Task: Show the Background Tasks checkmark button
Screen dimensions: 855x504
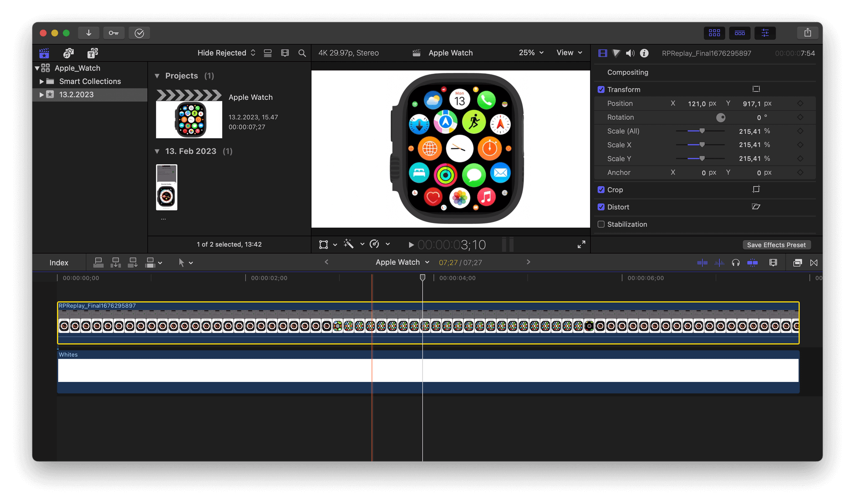Action: (x=139, y=33)
